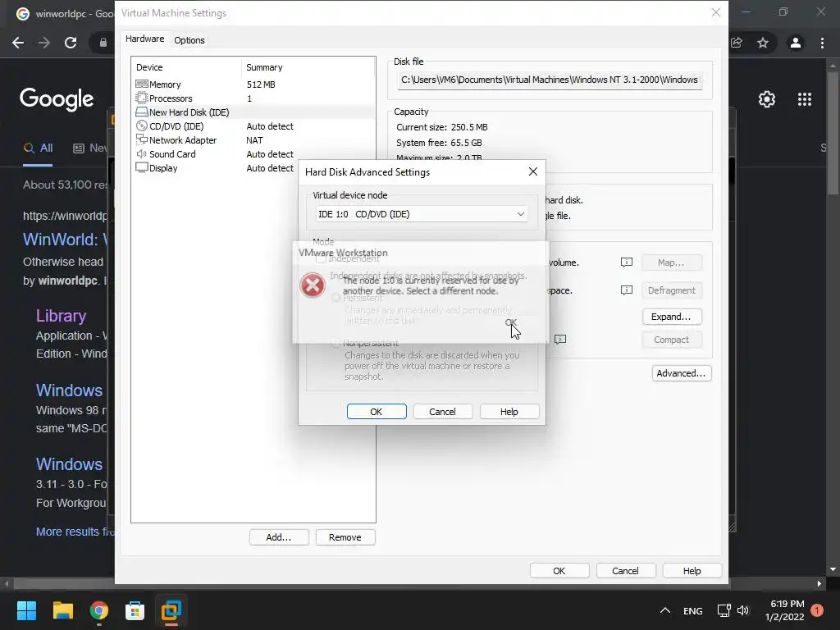The image size is (840, 630).
Task: Dismiss VMware Workstation error with OK
Action: 510,322
